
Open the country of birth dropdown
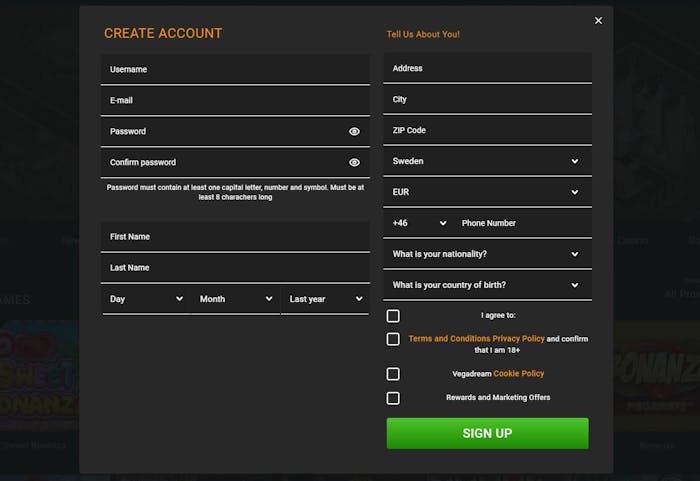click(488, 285)
